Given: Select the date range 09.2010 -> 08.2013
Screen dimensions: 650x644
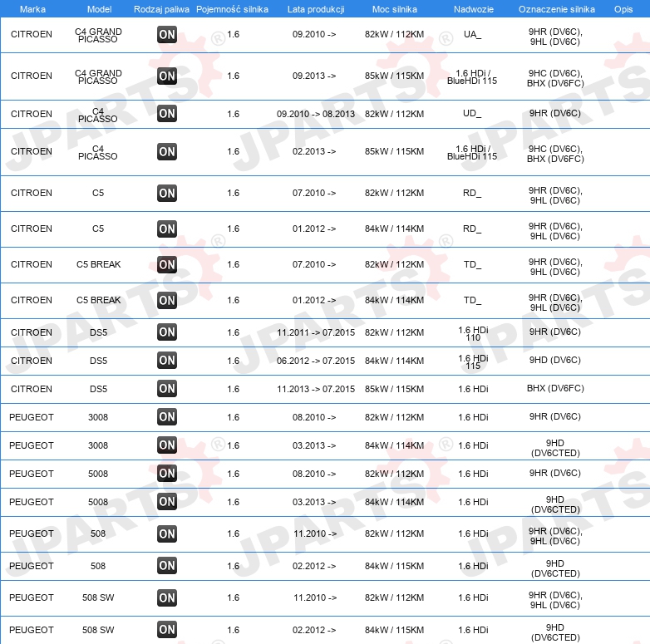Looking at the screenshot, I should 316,114.
